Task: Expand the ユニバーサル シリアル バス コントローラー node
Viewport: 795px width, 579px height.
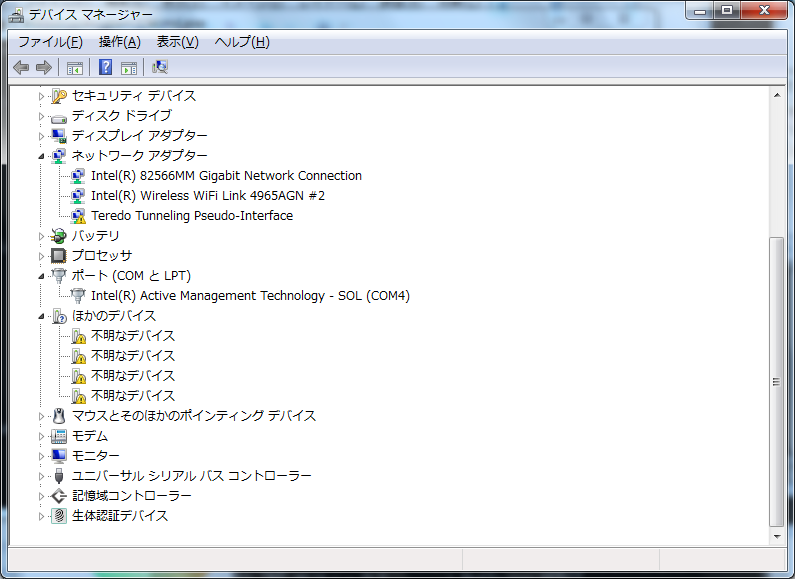Action: (42, 476)
